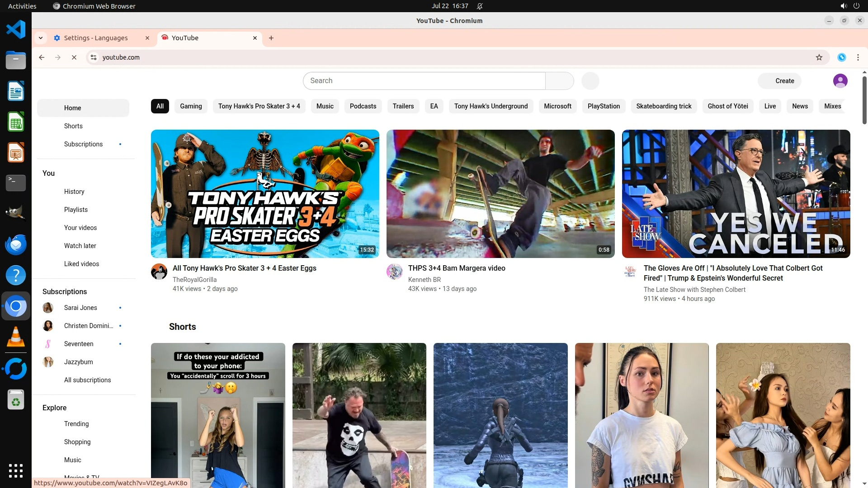Open the Sarai Jones subscription channel
Viewport: 868px width, 488px height.
(x=80, y=308)
